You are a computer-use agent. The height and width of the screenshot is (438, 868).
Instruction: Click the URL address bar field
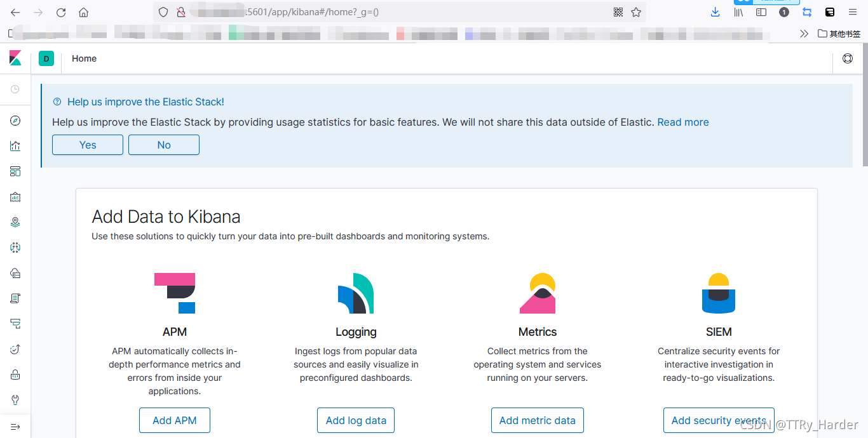(399, 12)
